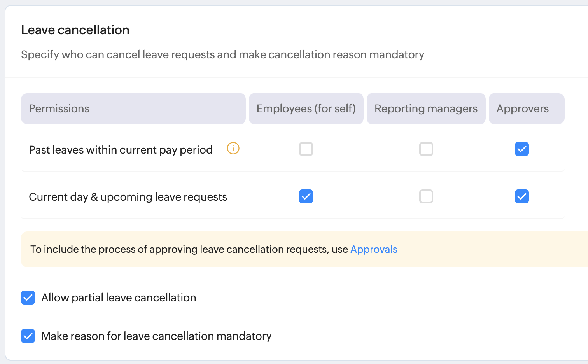This screenshot has height=364, width=588.
Task: Uncheck Employees for current day & upcoming requests
Action: [306, 196]
